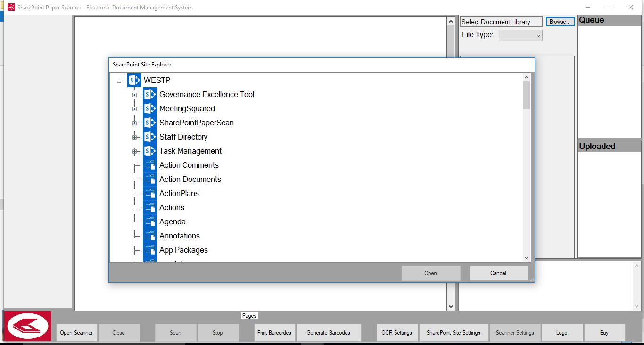Click the tree view scroll-down arrow
The height and width of the screenshot is (345, 644).
[x=527, y=258]
